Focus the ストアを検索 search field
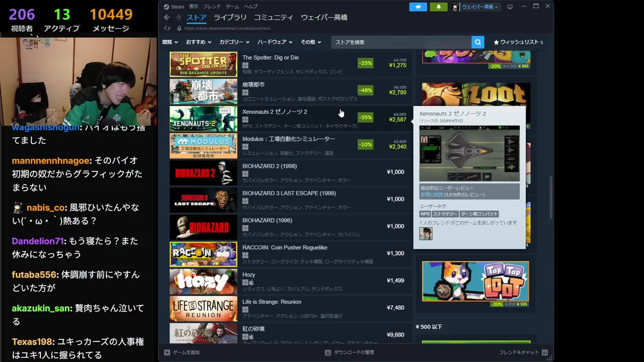The width and height of the screenshot is (644, 362). [x=401, y=42]
